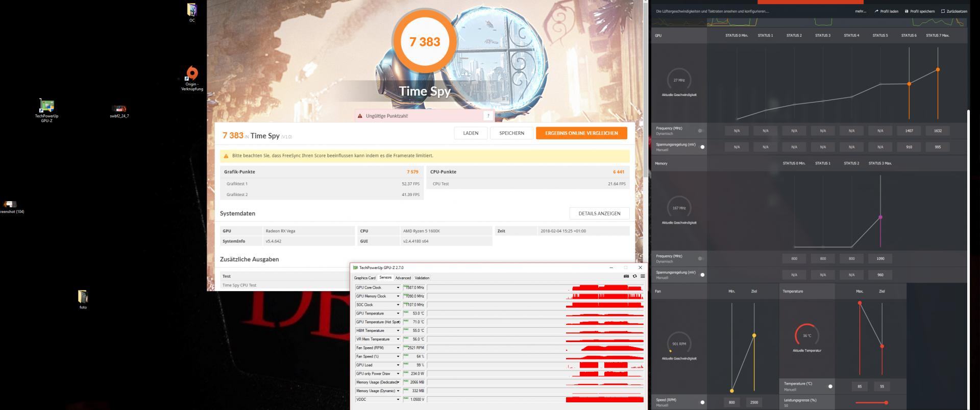Click the GPU-Z title bar app icon

pos(356,268)
